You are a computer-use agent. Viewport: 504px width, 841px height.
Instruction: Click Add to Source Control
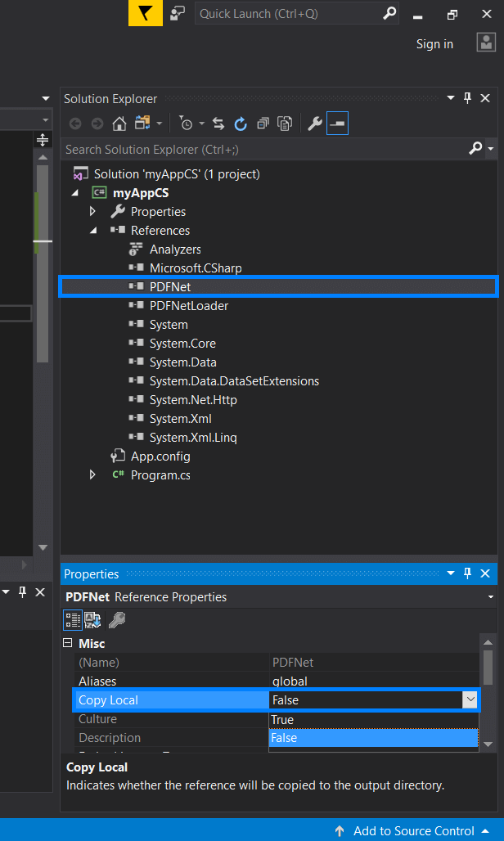413,831
